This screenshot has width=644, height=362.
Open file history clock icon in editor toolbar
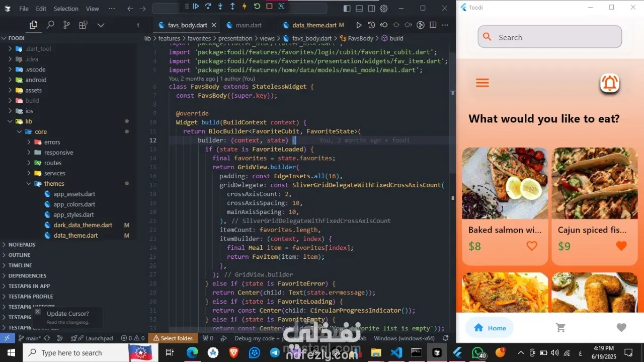(371, 25)
